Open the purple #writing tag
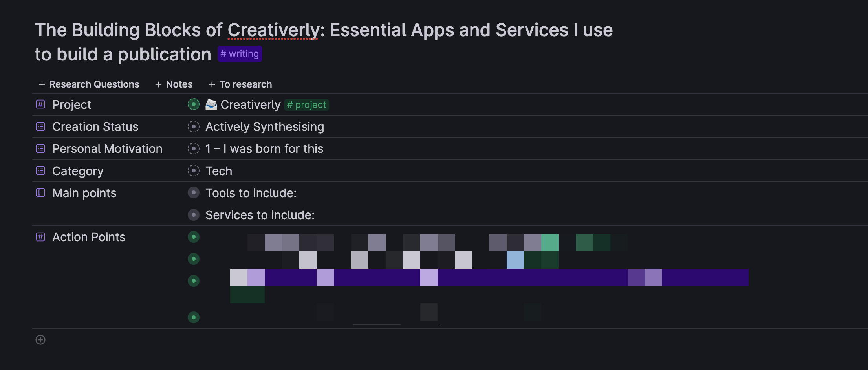This screenshot has height=370, width=868. pyautogui.click(x=240, y=54)
